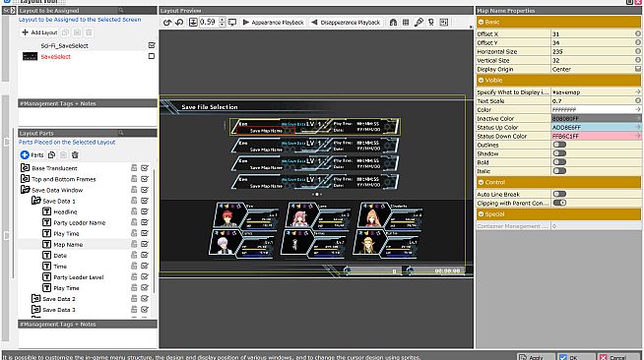Image resolution: width=644 pixels, height=360 pixels.
Task: Select the Party Leader Level tree item
Action: point(79,277)
